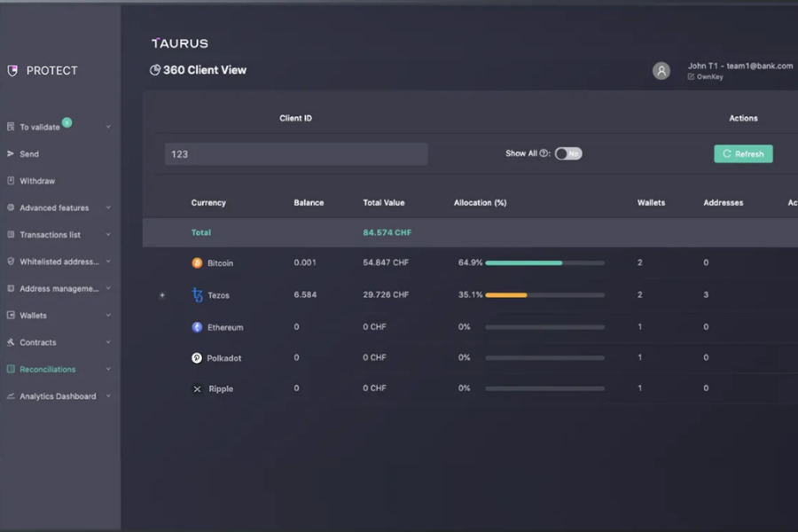Click the Send arrow icon
Image resolution: width=798 pixels, height=532 pixels.
pyautogui.click(x=11, y=153)
